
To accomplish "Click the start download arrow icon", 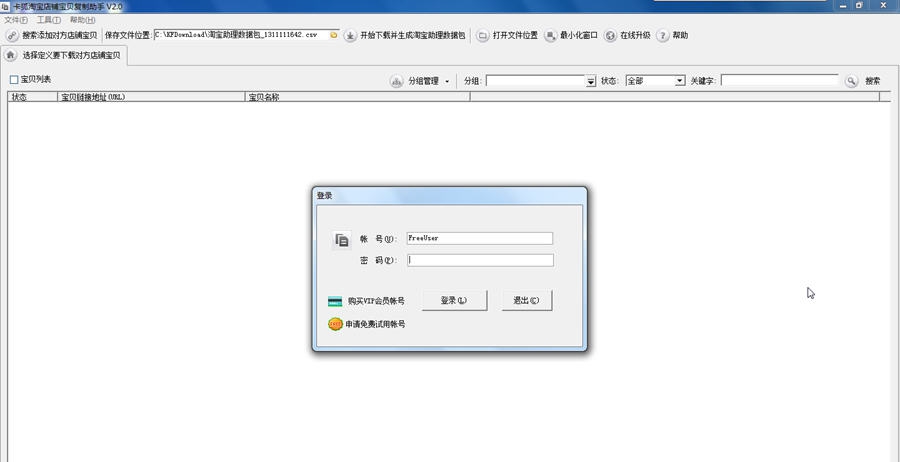I will [x=350, y=36].
